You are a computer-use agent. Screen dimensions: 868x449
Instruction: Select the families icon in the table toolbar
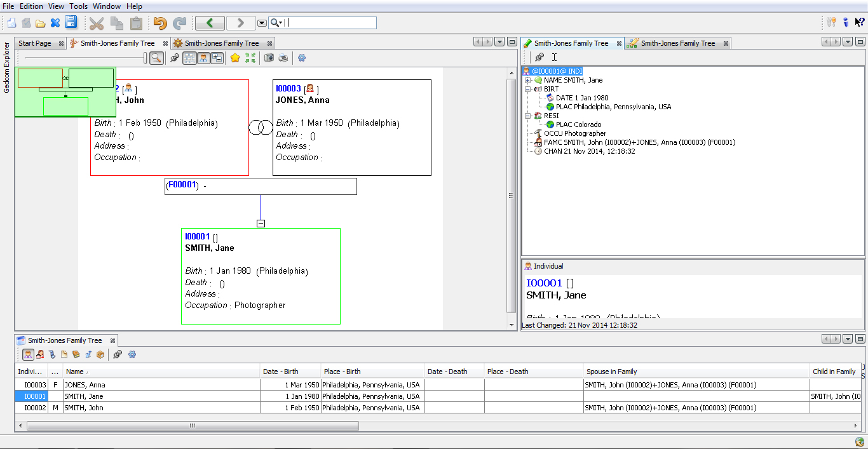click(40, 354)
